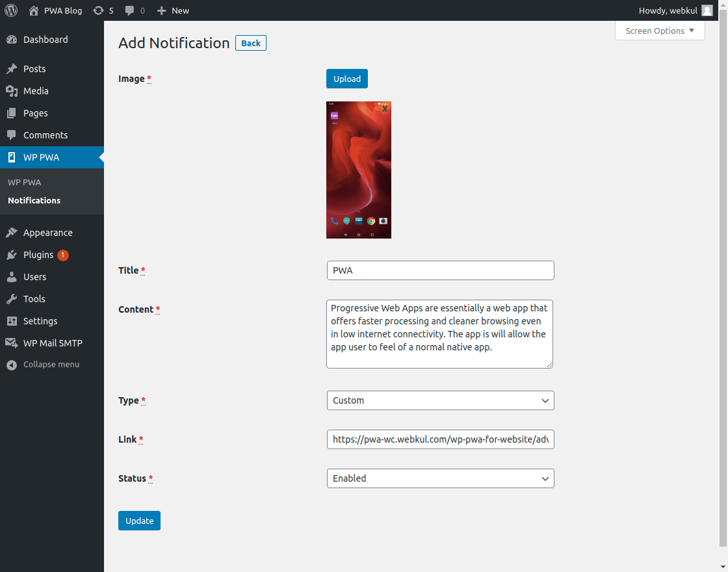Open the Type dropdown set to Custom

coord(440,400)
